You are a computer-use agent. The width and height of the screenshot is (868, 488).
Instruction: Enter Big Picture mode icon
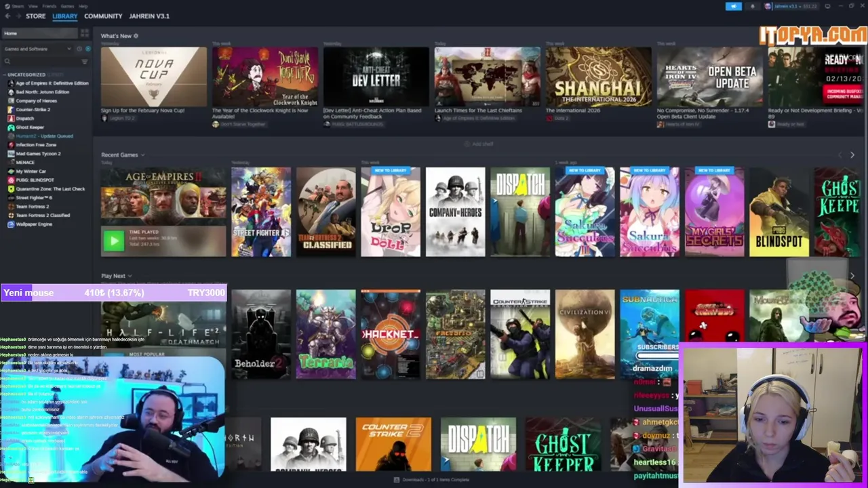(x=828, y=6)
